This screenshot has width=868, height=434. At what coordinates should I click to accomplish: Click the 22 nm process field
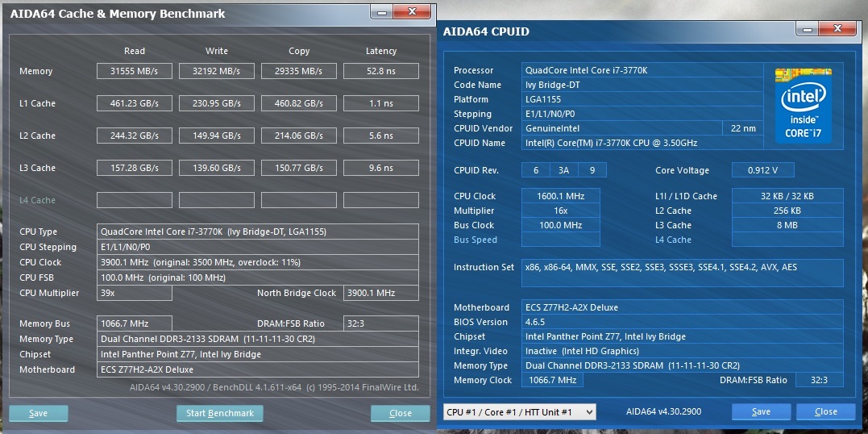pyautogui.click(x=742, y=128)
